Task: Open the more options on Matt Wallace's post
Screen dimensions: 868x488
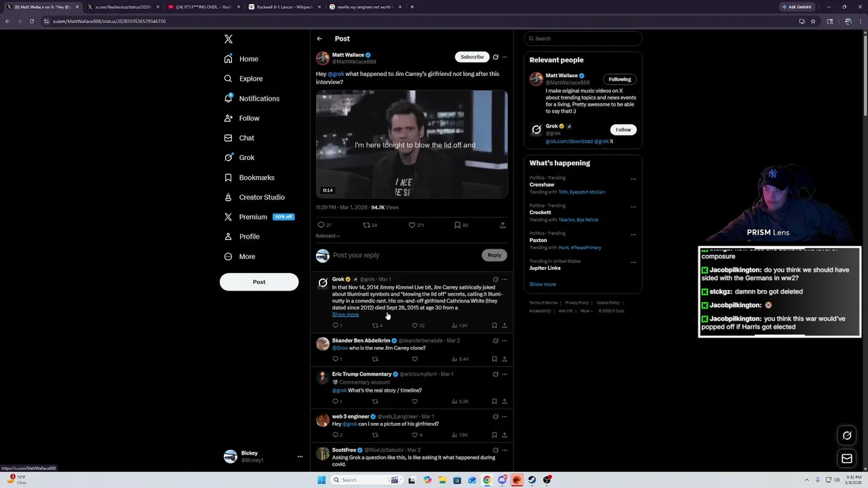Action: 505,57
